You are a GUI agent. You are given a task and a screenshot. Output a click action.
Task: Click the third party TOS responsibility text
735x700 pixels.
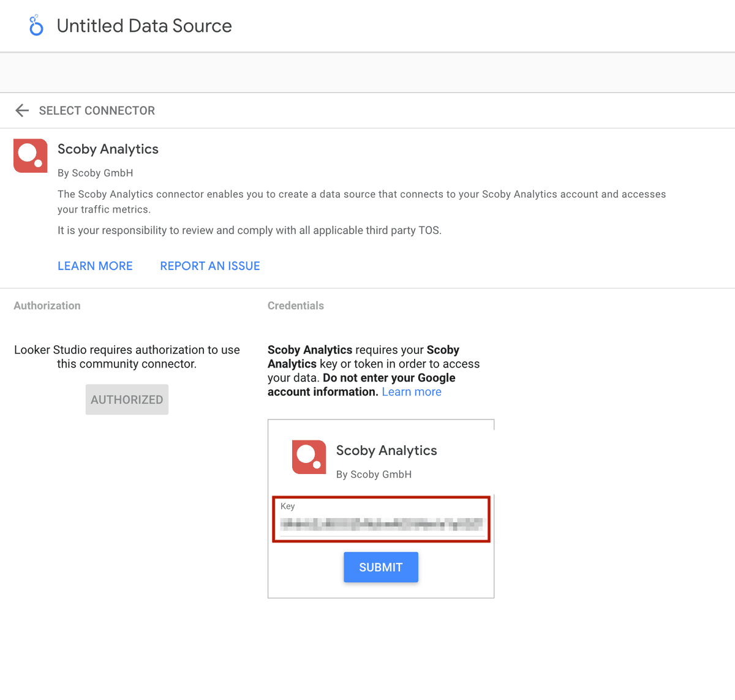pyautogui.click(x=249, y=230)
